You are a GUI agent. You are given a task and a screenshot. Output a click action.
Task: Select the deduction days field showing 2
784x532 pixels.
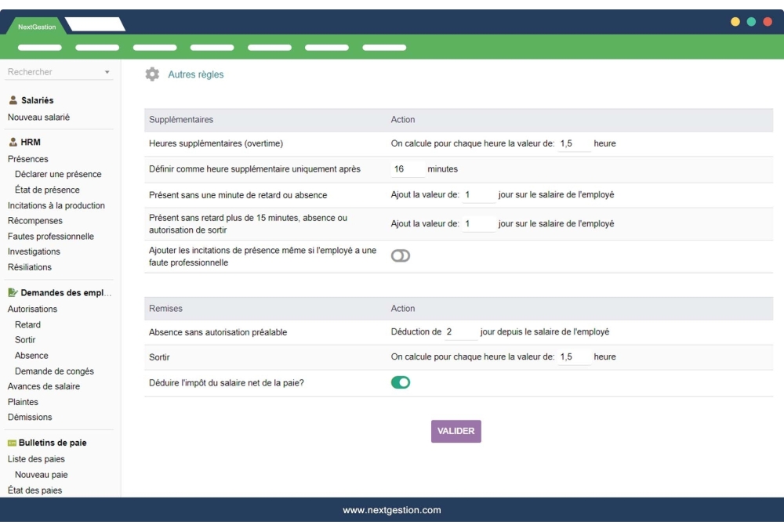tap(460, 331)
